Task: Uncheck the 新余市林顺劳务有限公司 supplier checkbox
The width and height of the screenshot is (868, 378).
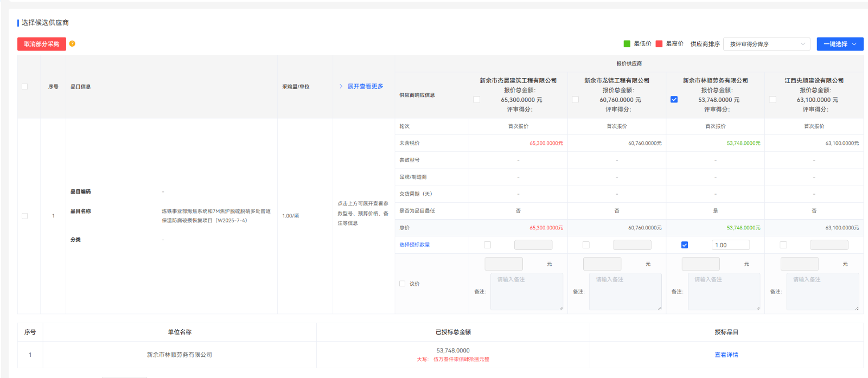Action: coord(674,99)
